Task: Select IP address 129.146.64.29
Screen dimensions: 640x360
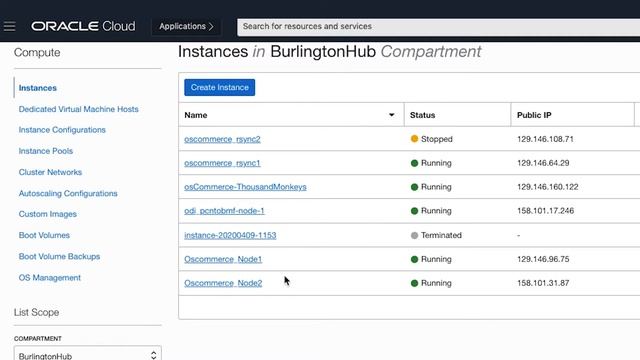Action: tap(543, 163)
